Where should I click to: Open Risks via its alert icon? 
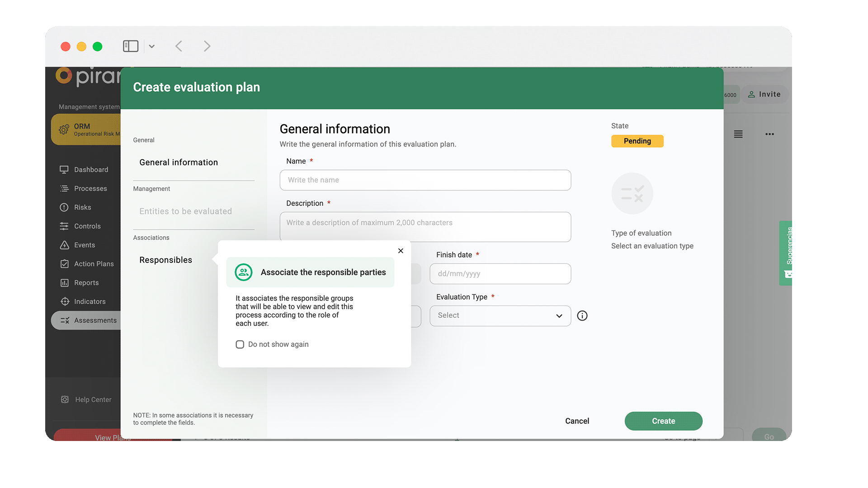click(64, 207)
